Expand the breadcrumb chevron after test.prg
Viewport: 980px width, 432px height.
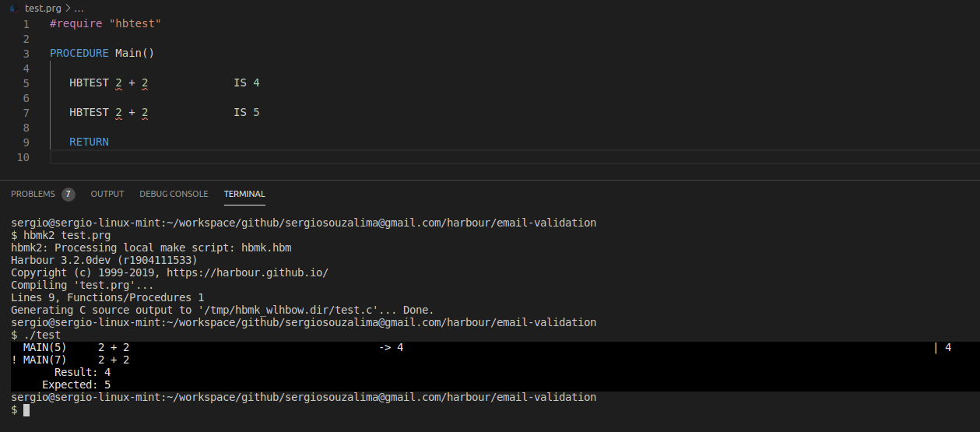68,8
